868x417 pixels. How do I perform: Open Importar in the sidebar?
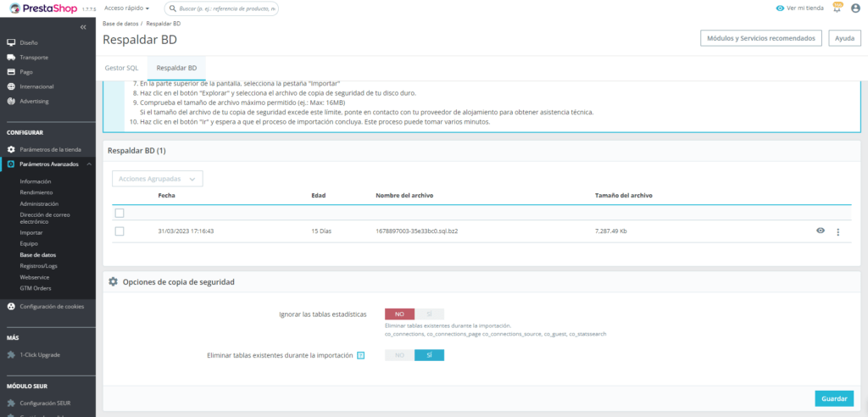coord(31,232)
